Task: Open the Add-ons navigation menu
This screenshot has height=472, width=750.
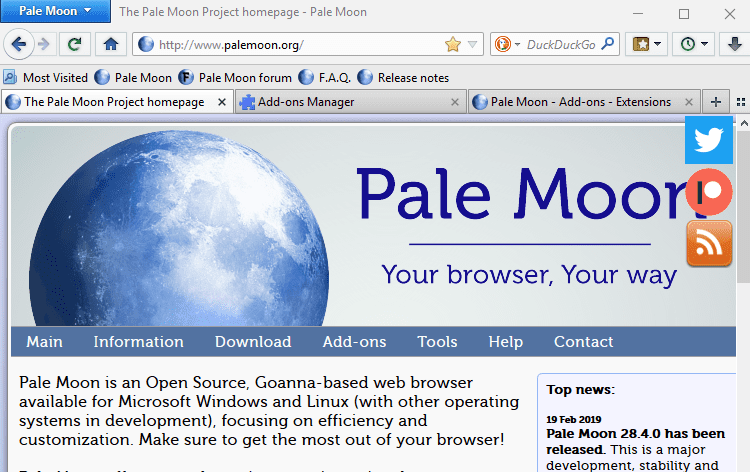Action: coord(354,341)
